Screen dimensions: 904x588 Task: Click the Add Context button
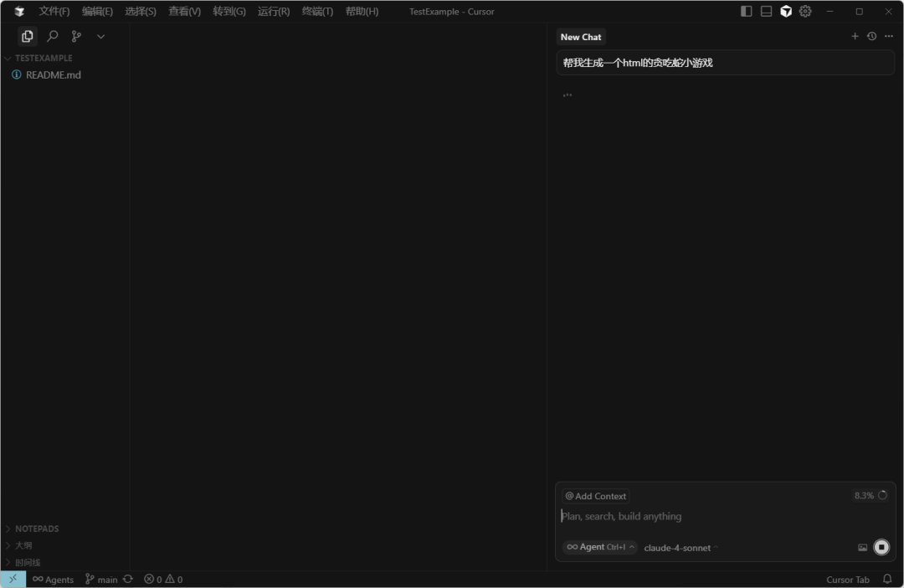click(595, 496)
